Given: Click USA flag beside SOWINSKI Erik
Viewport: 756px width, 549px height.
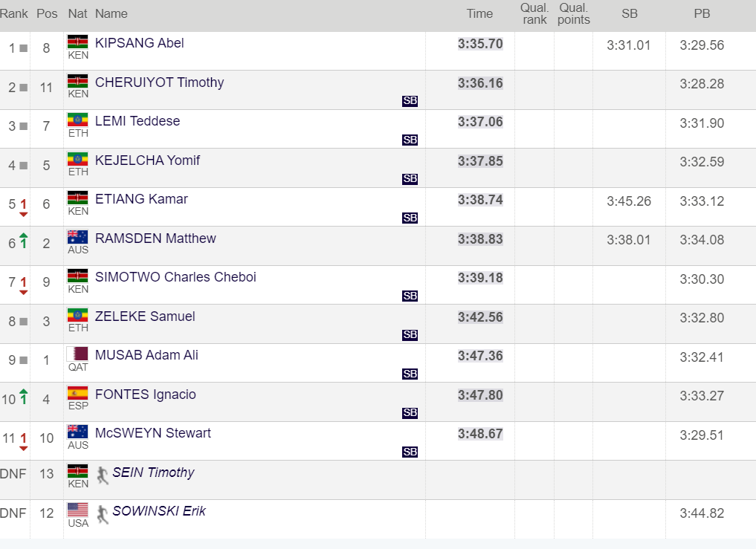Looking at the screenshot, I should point(77,510).
